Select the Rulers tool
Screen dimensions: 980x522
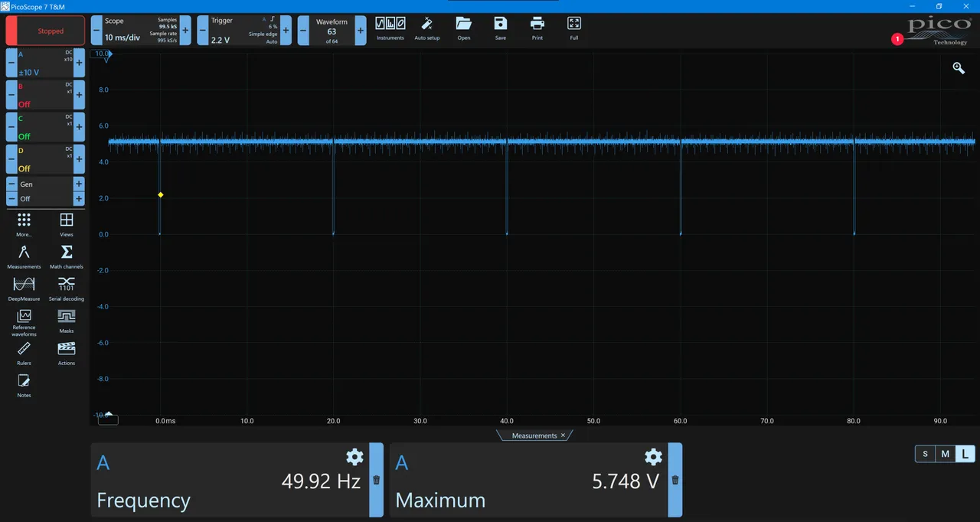24,352
